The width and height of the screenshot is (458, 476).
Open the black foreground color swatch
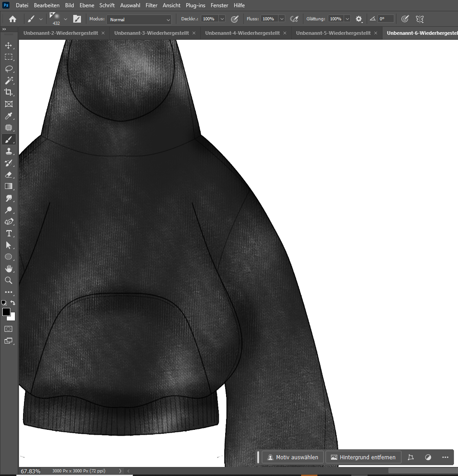(x=6, y=312)
